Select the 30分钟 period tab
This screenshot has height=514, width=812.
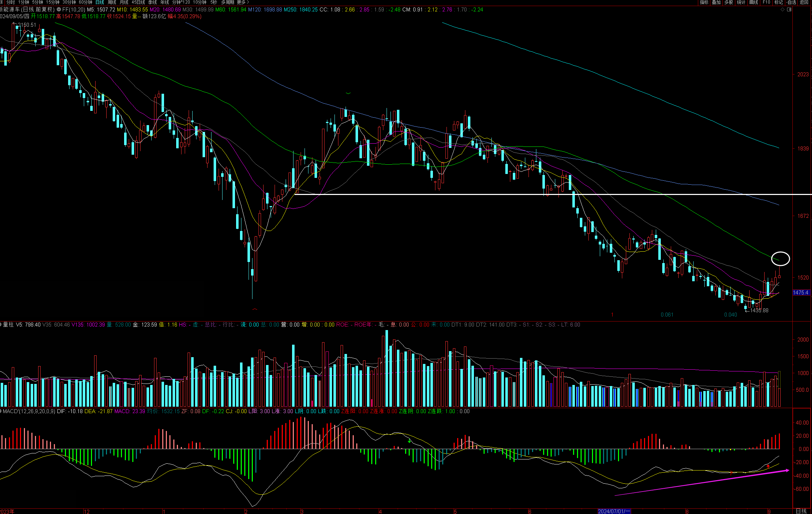pos(69,2)
